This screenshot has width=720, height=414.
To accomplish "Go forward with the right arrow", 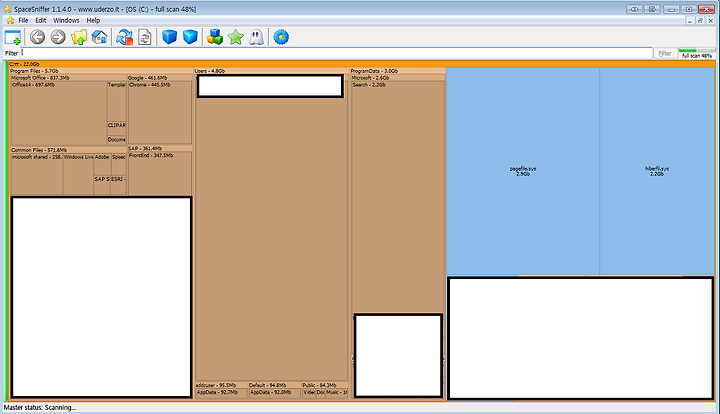I will coord(58,37).
